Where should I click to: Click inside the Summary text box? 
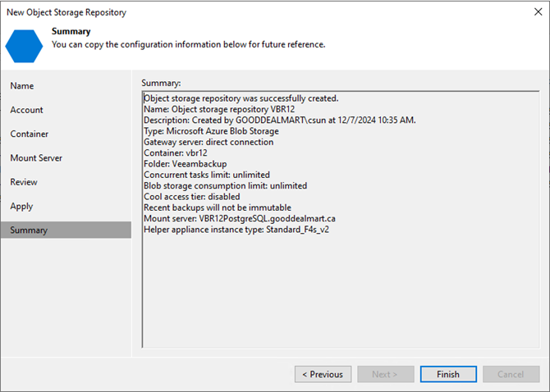(341, 219)
